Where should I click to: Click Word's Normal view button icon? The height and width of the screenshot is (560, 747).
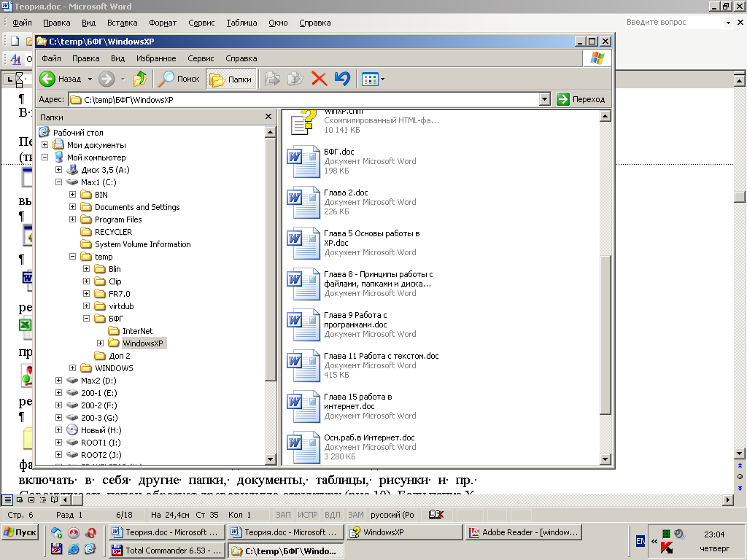pyautogui.click(x=7, y=499)
